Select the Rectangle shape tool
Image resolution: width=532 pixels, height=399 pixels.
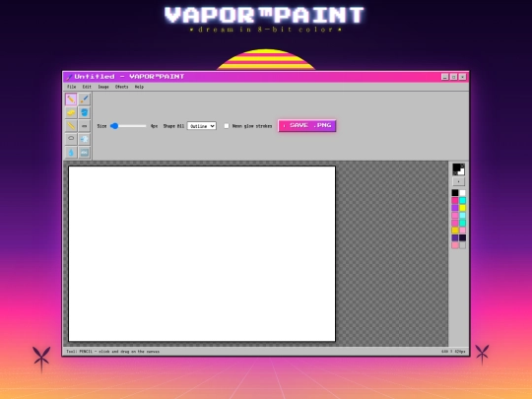click(85, 125)
